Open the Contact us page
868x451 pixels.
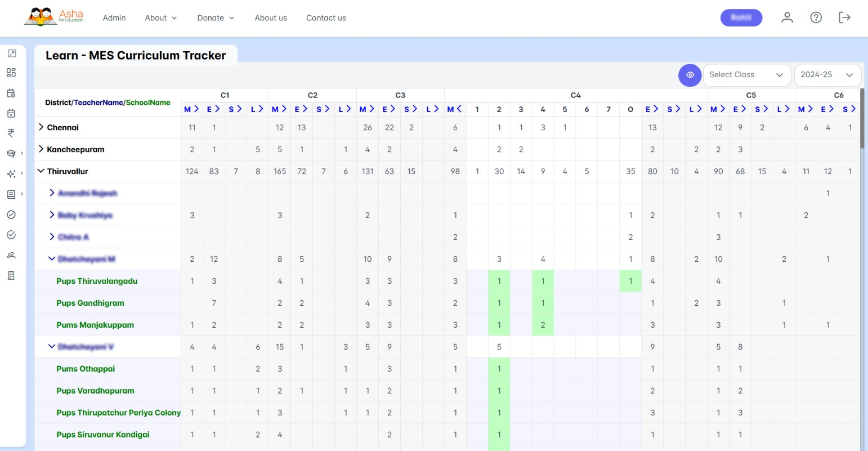(326, 18)
